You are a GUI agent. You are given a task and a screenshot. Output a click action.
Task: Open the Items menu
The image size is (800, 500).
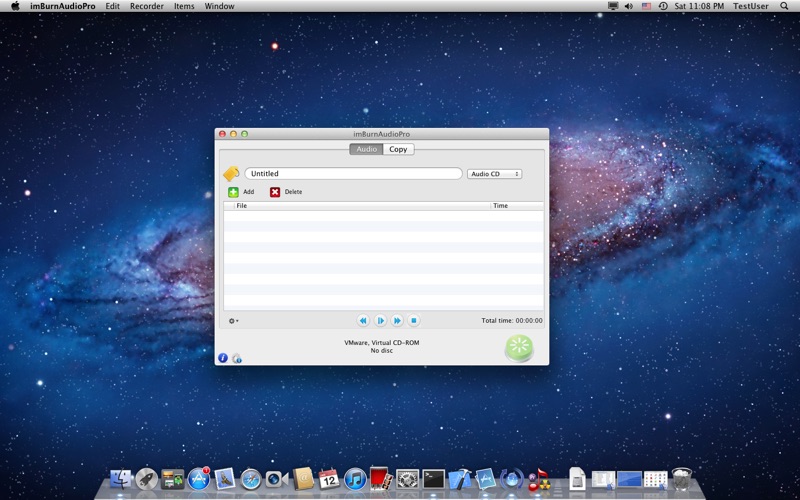[184, 6]
